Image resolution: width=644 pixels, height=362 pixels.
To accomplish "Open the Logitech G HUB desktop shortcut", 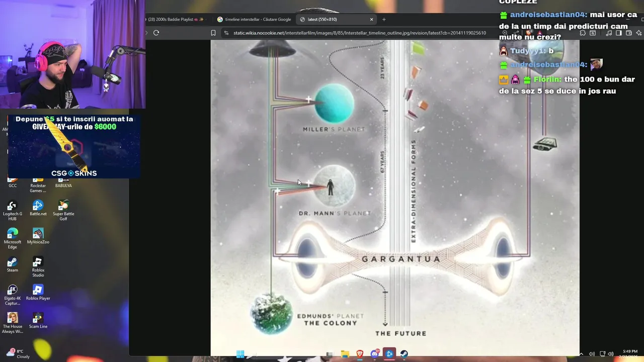I will click(x=13, y=210).
